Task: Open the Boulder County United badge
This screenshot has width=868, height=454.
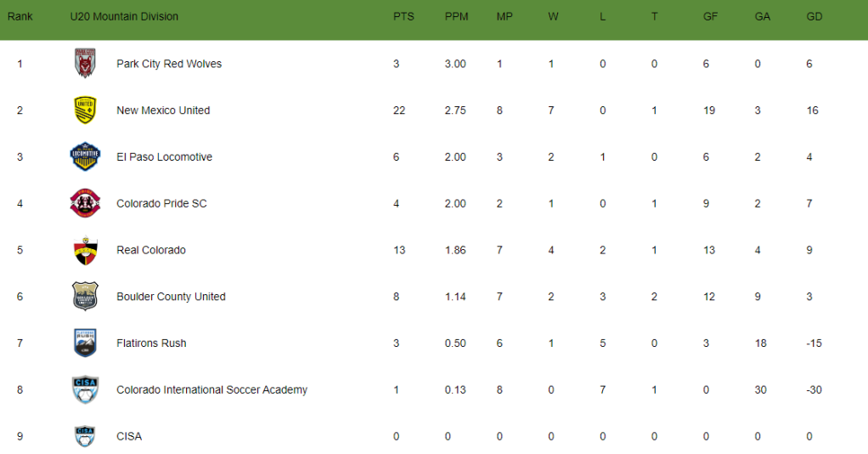Action: (85, 296)
